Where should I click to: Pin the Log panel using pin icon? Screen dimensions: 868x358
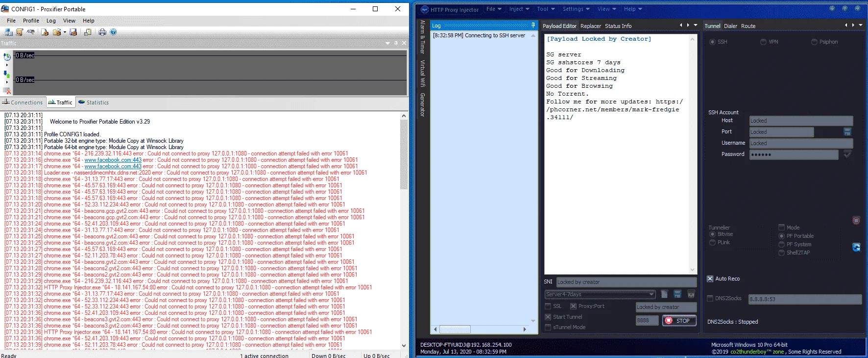[533, 25]
